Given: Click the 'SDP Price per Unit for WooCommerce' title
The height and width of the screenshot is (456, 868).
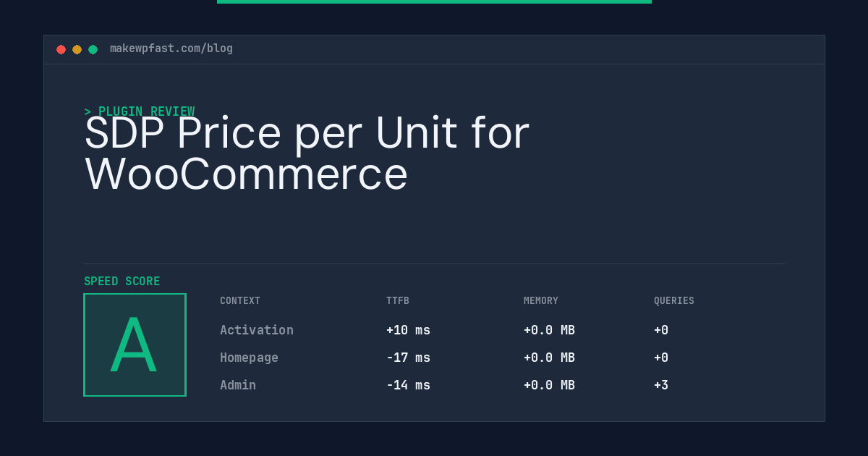Looking at the screenshot, I should click(307, 153).
